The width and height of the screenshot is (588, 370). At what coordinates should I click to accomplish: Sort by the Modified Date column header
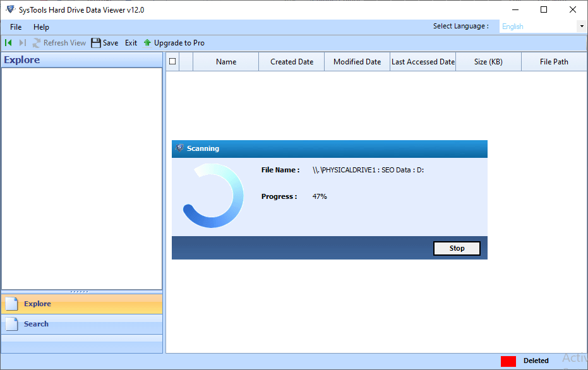coord(357,61)
